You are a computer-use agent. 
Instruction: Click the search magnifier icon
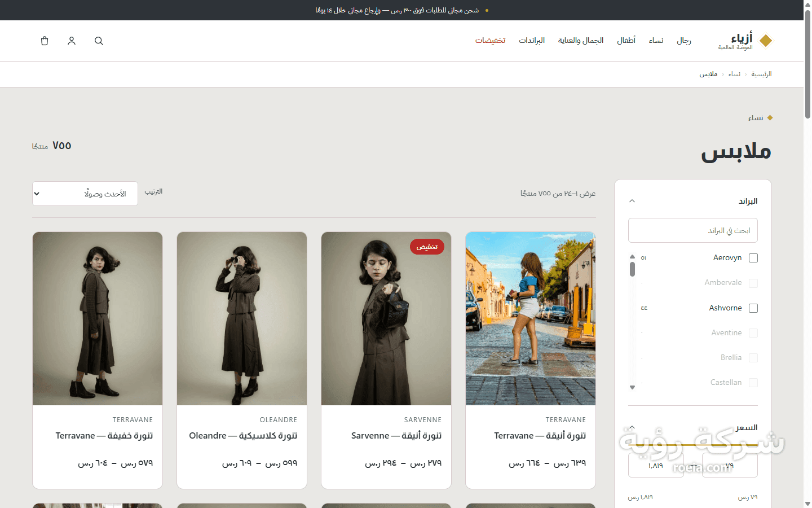pos(99,41)
